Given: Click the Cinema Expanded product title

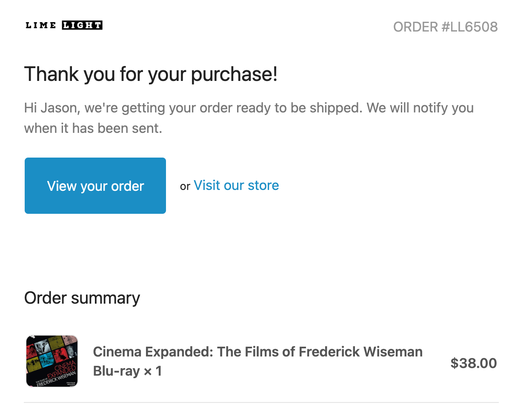Looking at the screenshot, I should pyautogui.click(x=257, y=352).
